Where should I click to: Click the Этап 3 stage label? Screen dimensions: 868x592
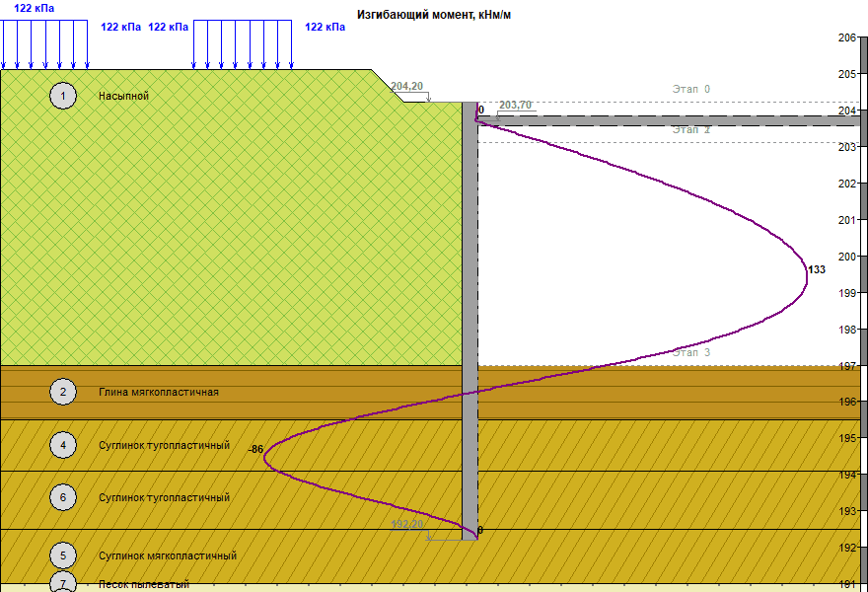click(690, 352)
